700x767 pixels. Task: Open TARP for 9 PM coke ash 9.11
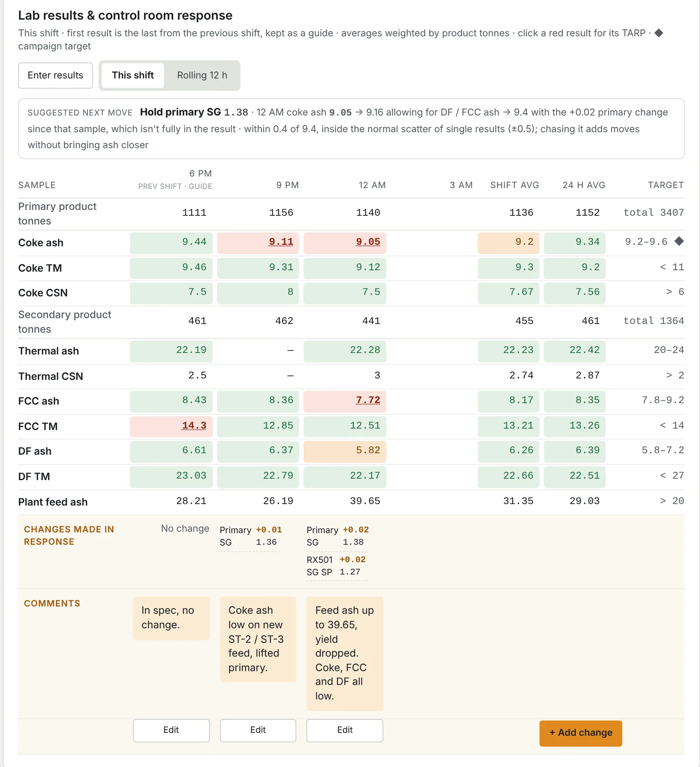click(x=281, y=242)
